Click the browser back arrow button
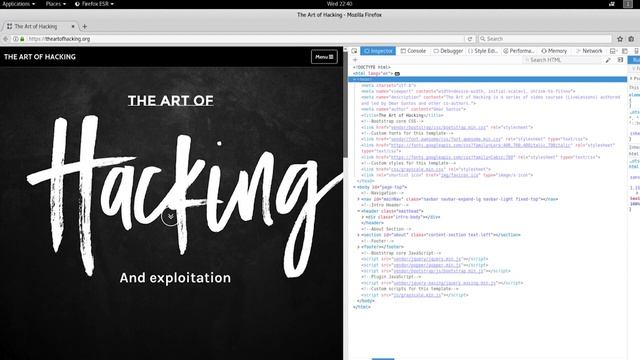This screenshot has height=360, width=640. point(5,39)
